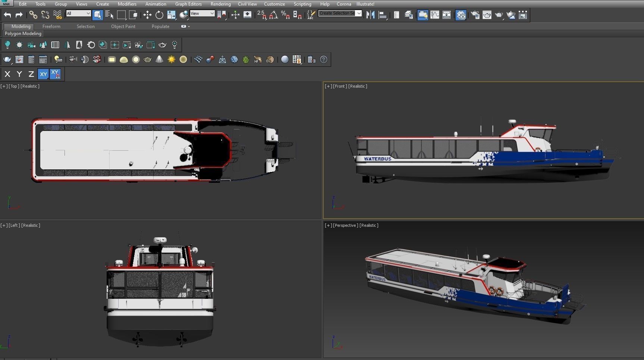Open the Select by Name list
Viewport: 644px width, 360px height.
pyautogui.click(x=109, y=15)
